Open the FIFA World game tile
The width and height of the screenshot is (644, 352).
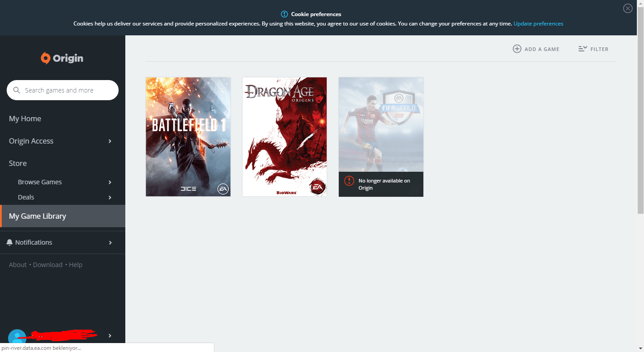(381, 137)
